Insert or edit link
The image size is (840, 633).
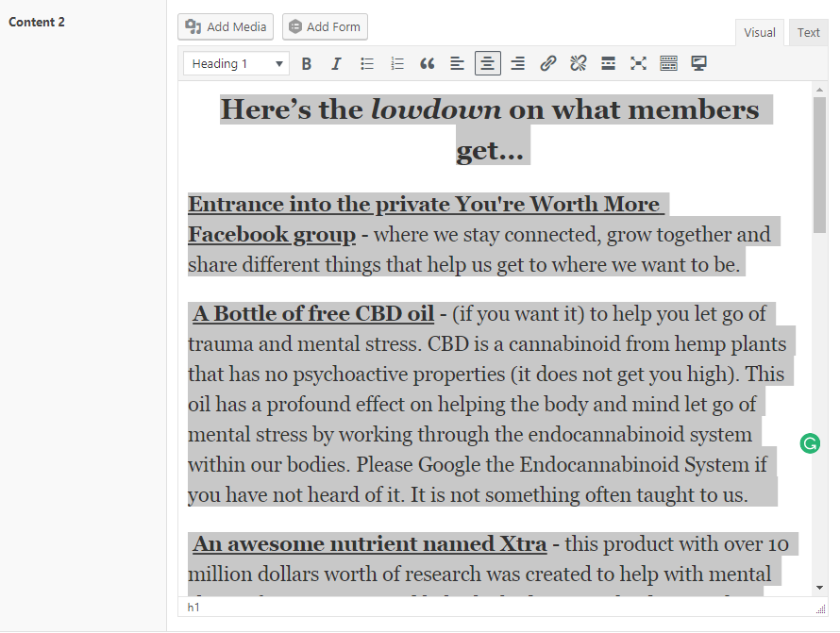pyautogui.click(x=547, y=64)
